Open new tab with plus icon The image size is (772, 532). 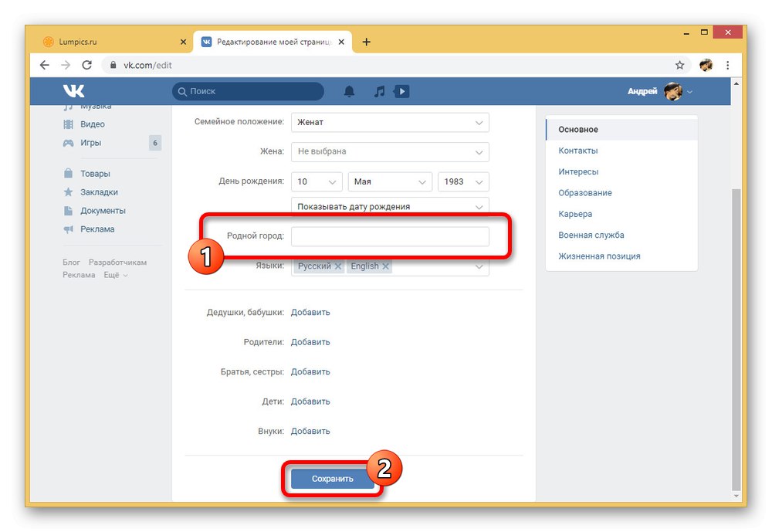coord(366,42)
